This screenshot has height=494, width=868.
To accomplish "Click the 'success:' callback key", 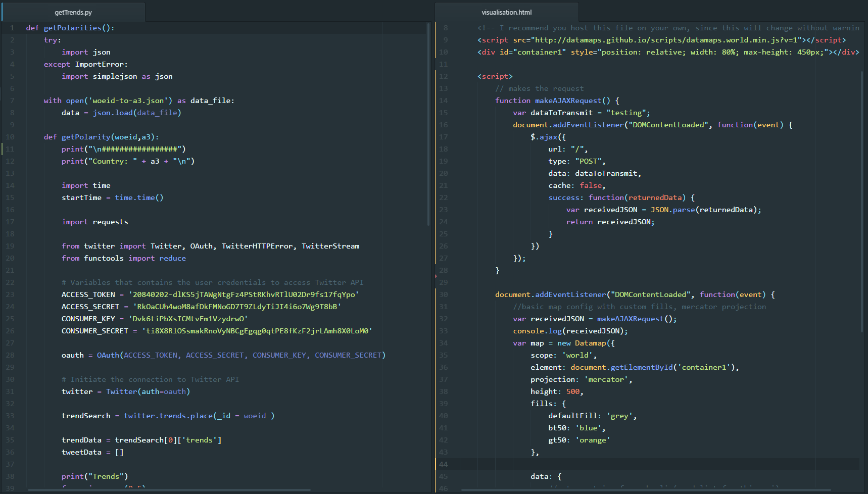I will pyautogui.click(x=566, y=197).
